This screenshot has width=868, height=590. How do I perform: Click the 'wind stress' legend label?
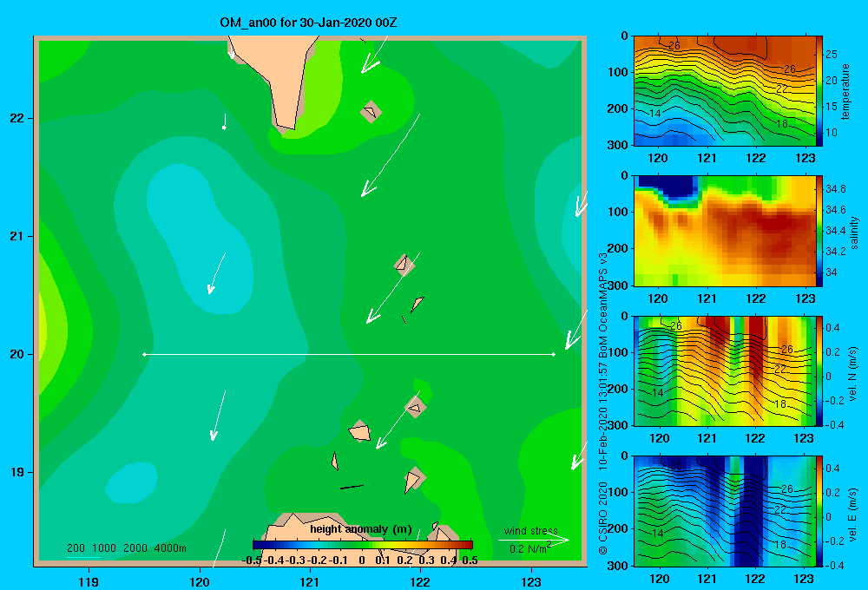tap(530, 531)
